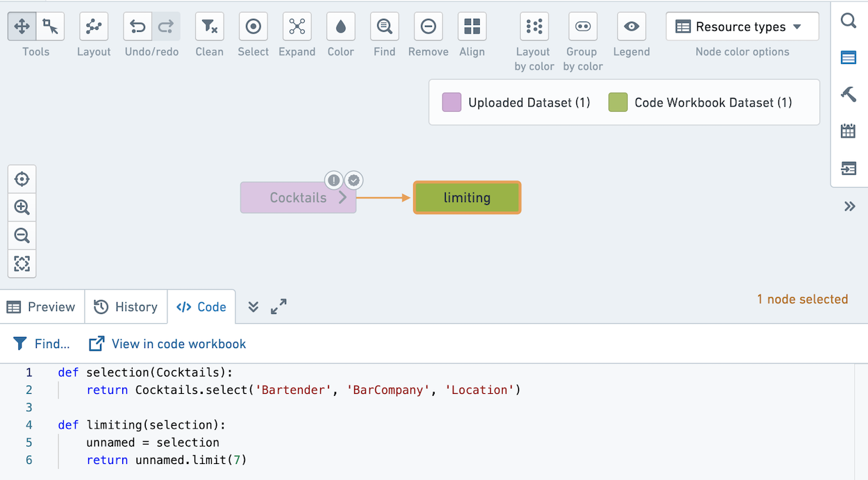Open the build hammer panel

pos(849,94)
